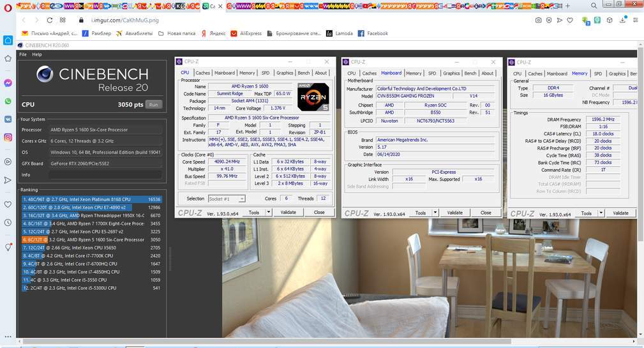Open Socket #1 selection dropdown
This screenshot has width=644, height=348.
(x=227, y=199)
